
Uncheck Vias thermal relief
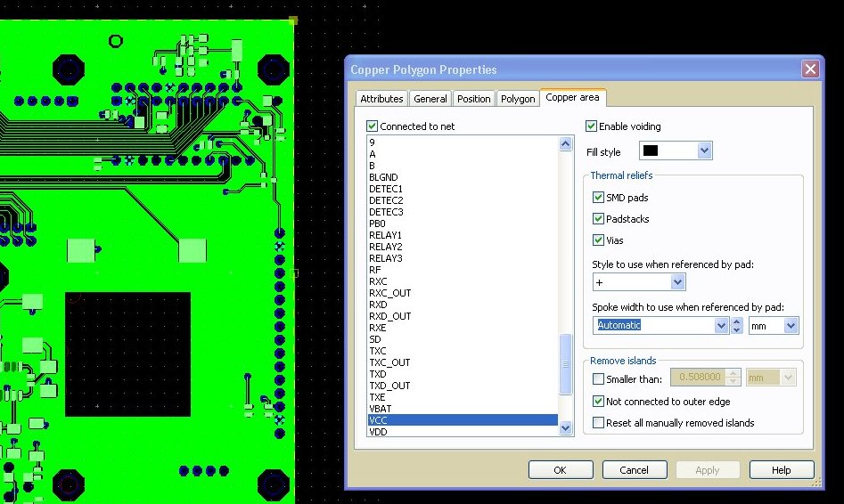(599, 240)
